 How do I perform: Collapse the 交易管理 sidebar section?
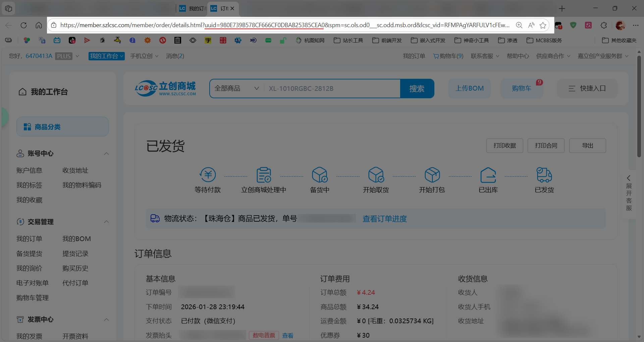pos(106,222)
